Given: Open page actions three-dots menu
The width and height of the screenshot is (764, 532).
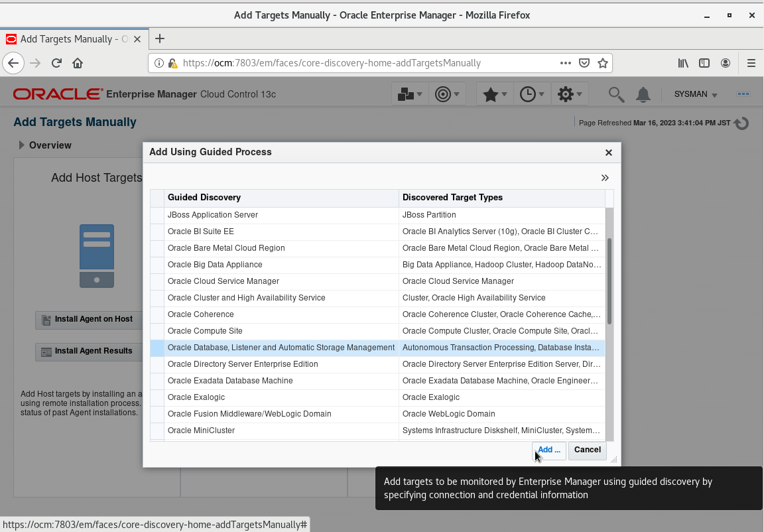Looking at the screenshot, I should (565, 63).
